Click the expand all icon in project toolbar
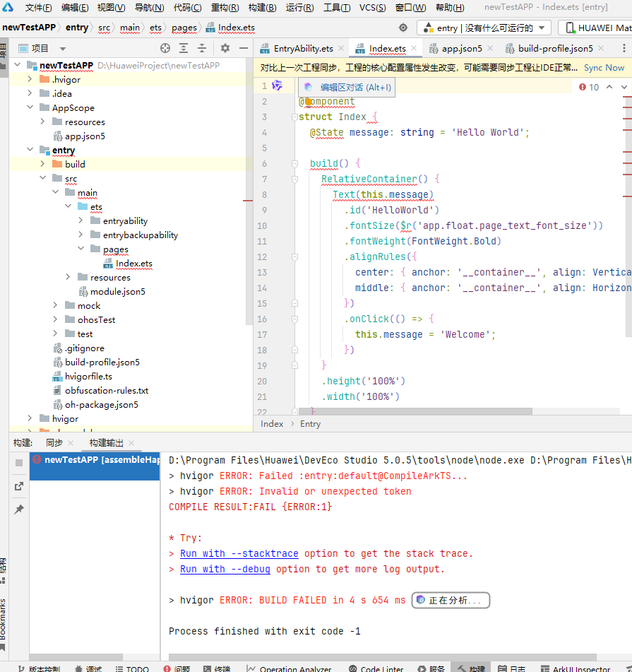This screenshot has width=632, height=672. [184, 48]
